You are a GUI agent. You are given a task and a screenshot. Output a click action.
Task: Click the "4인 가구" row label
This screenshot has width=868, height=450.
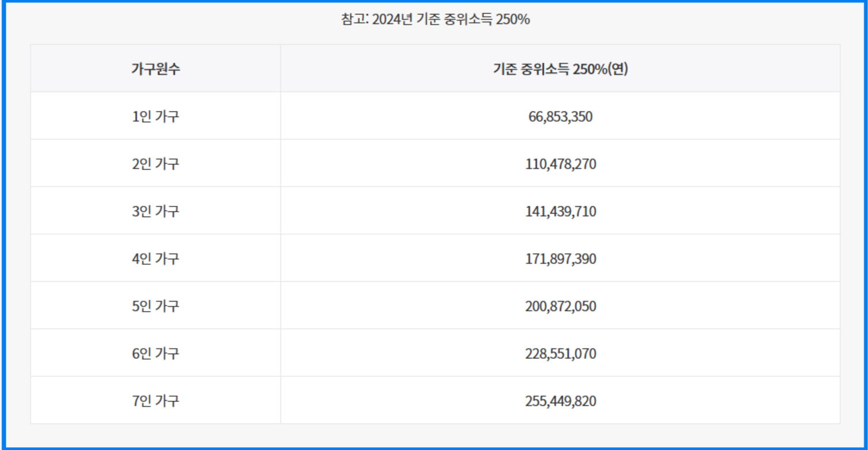(155, 257)
